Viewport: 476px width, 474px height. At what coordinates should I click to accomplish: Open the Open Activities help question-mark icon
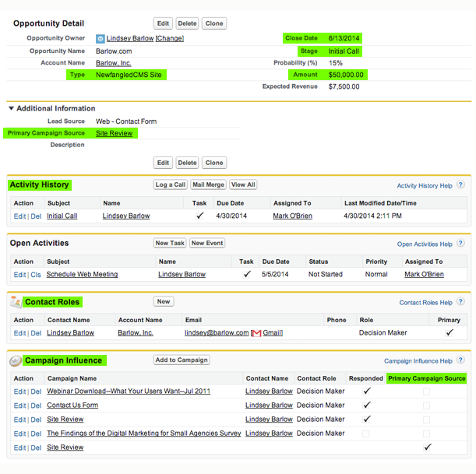pos(460,244)
